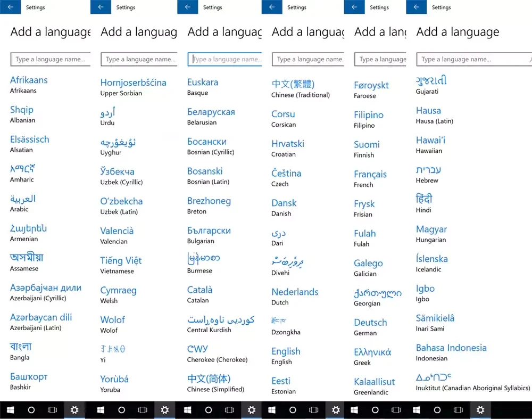Click Settings gear icon below Estonian
Image resolution: width=532 pixels, height=419 pixels.
[x=336, y=410]
